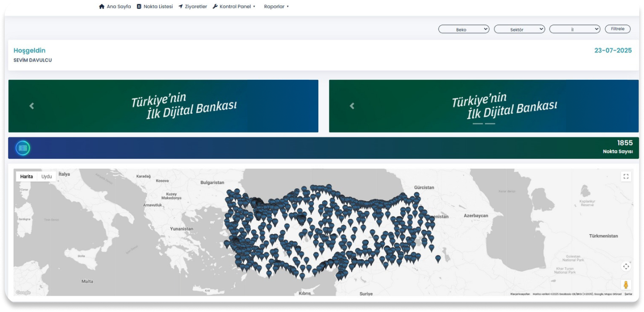The width and height of the screenshot is (644, 312).
Task: Go to previous slide on left banner
Action: 32,106
